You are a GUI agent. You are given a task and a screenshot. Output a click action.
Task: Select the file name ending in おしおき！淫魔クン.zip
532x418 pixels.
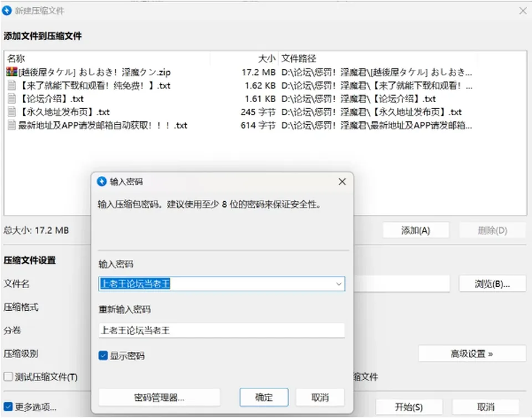[x=94, y=72]
